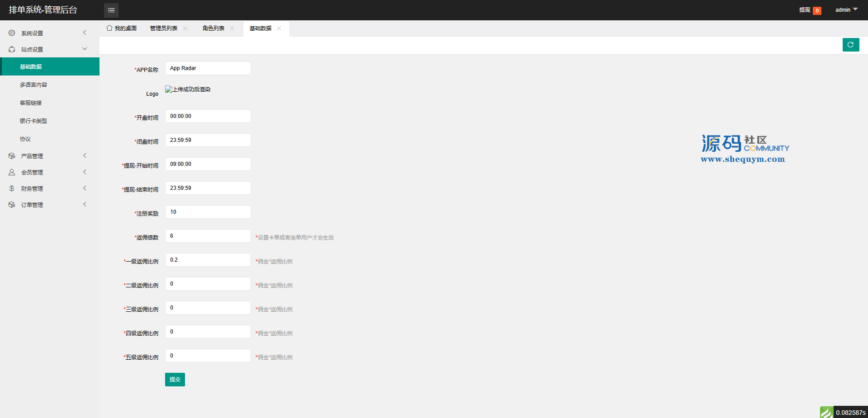Image resolution: width=868 pixels, height=418 pixels.
Task: Click the 财务管理 dollar icon
Action: pos(12,188)
